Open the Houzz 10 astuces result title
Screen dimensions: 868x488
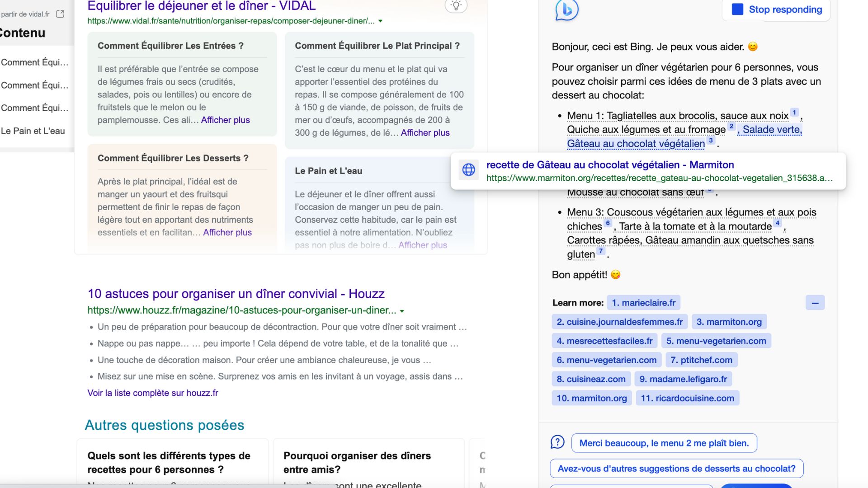pos(236,294)
